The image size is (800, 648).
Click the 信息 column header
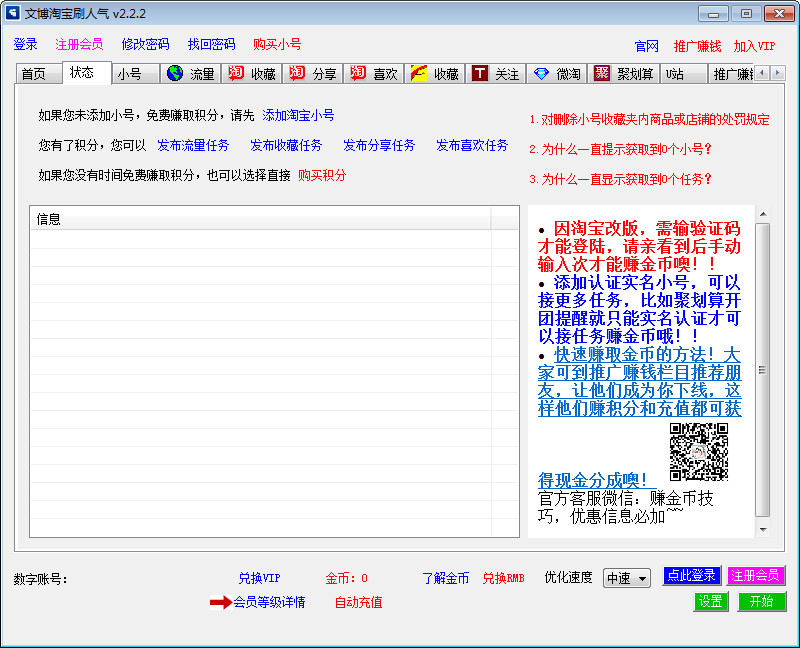(x=261, y=219)
